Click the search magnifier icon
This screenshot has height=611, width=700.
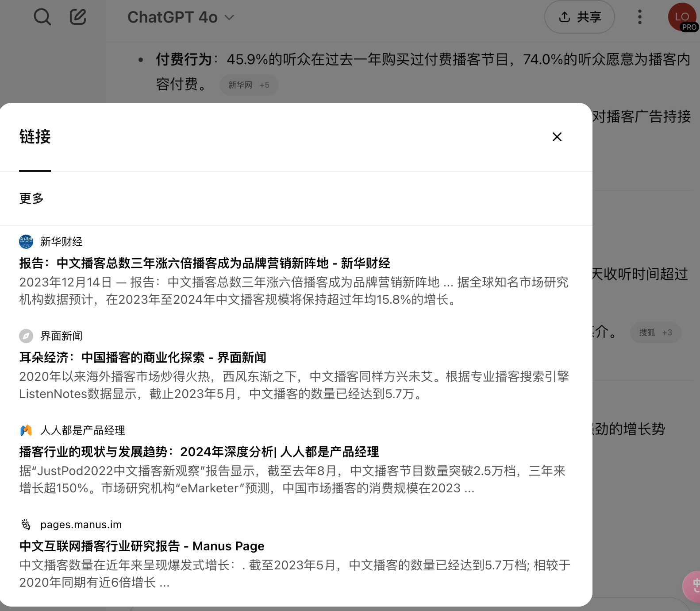pyautogui.click(x=42, y=17)
